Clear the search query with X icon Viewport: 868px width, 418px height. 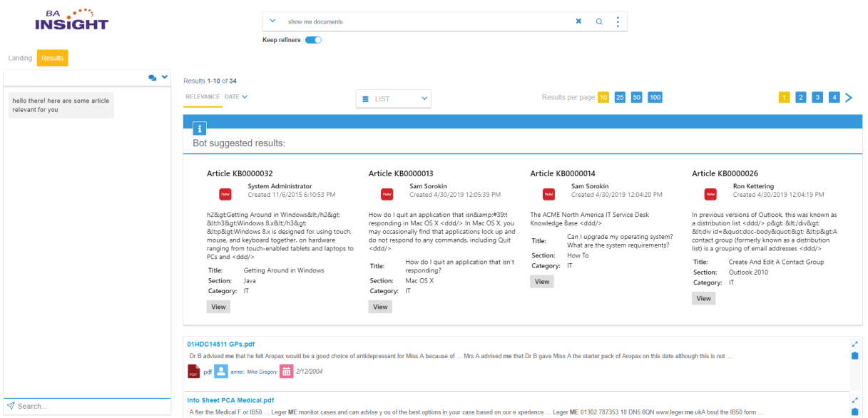[x=578, y=21]
